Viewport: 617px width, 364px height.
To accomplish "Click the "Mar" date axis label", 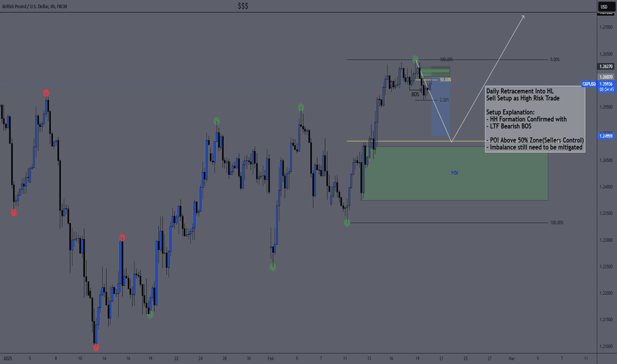I will pyautogui.click(x=512, y=359).
